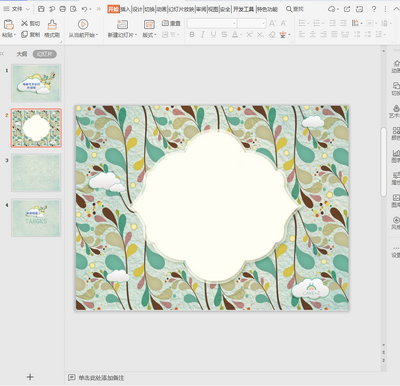Click the notes area to add notes

[101, 378]
